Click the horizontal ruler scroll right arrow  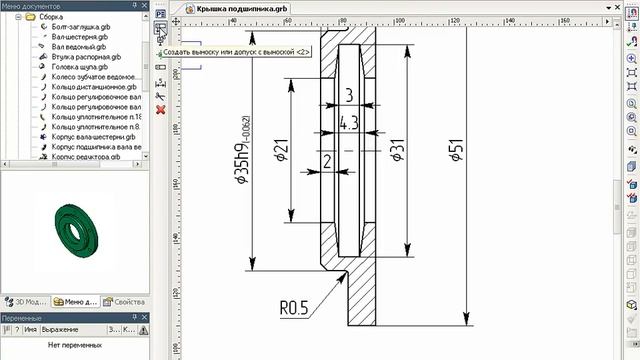608,22
